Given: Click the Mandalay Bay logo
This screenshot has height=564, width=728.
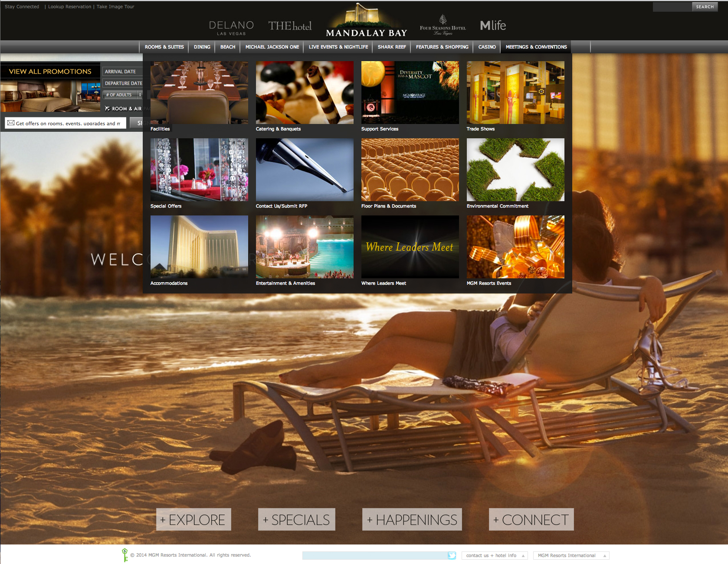Looking at the screenshot, I should pyautogui.click(x=367, y=20).
